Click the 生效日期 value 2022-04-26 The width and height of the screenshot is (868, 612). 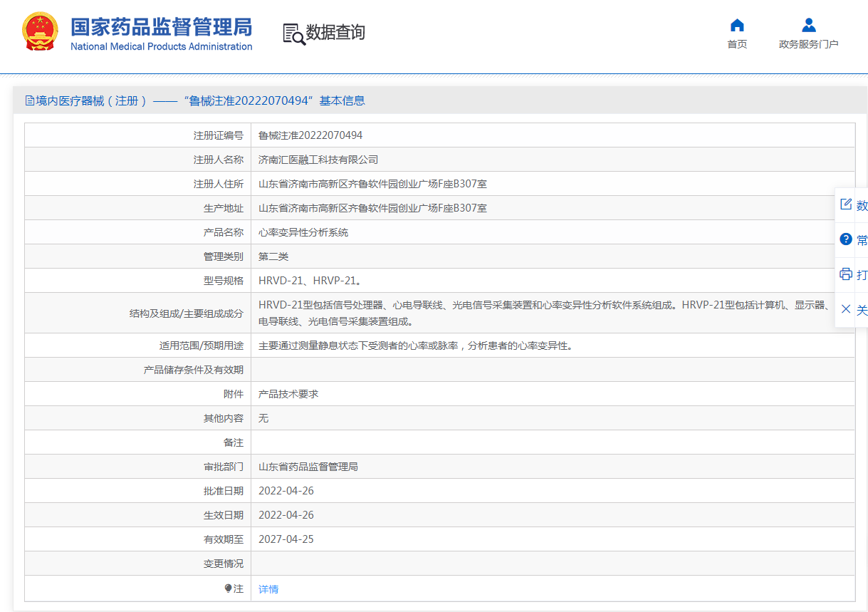[286, 515]
